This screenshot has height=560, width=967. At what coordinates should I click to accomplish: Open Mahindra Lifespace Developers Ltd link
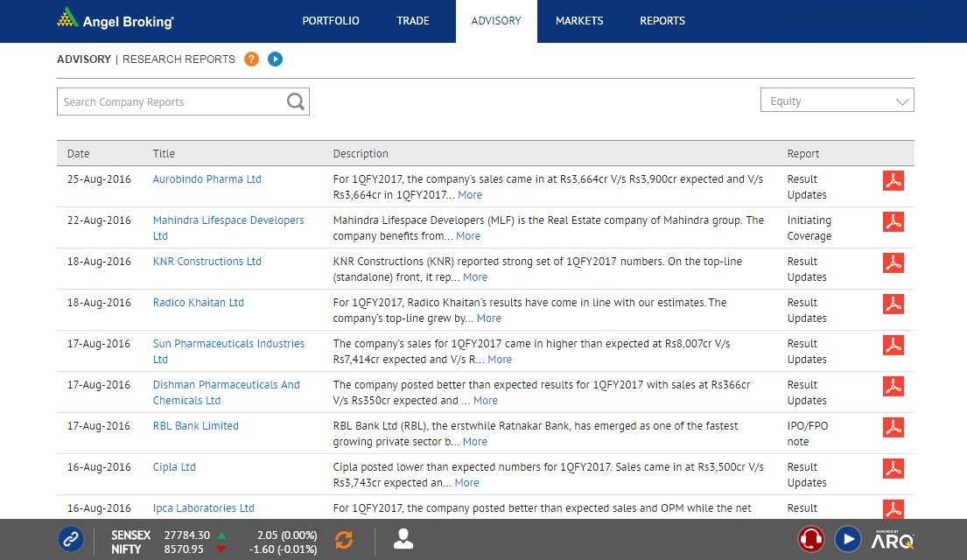(x=228, y=220)
